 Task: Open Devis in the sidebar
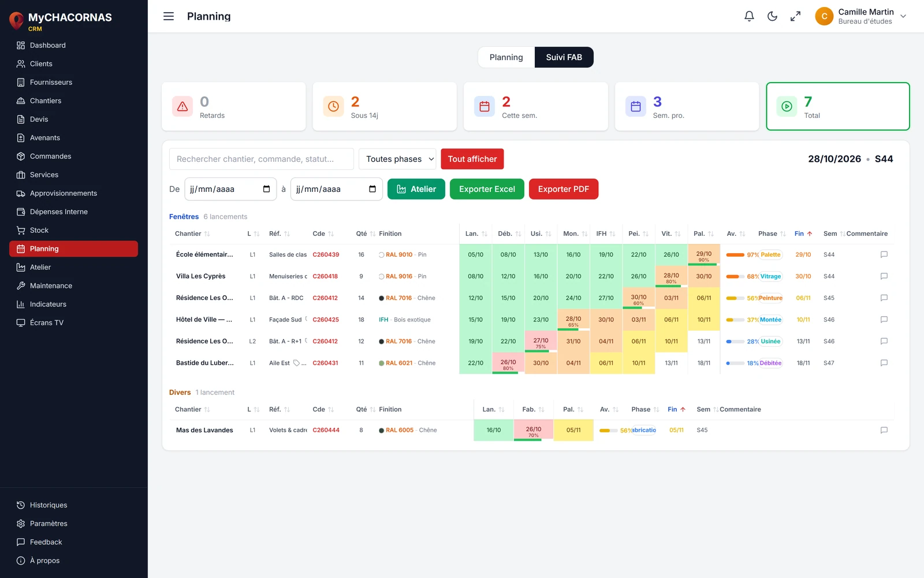pyautogui.click(x=74, y=119)
